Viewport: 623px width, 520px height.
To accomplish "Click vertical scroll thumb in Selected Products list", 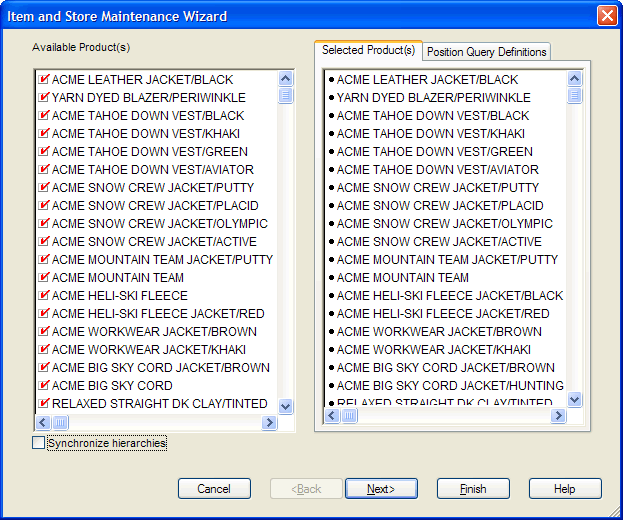I will (575, 95).
